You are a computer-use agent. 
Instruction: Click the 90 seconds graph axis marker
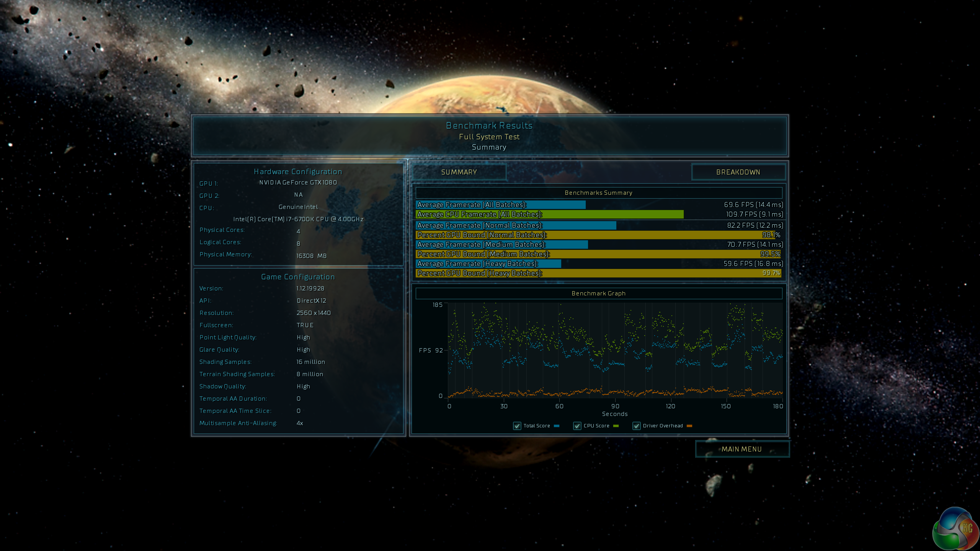tap(615, 406)
